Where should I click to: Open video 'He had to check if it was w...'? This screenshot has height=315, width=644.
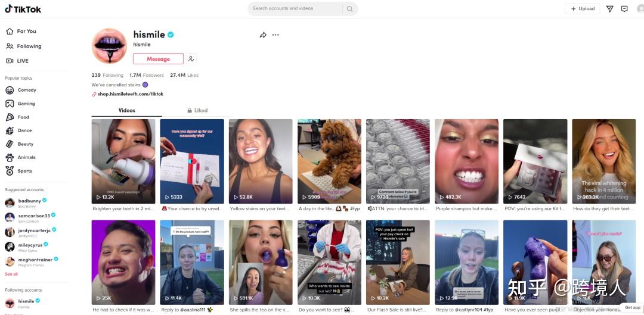tap(123, 263)
